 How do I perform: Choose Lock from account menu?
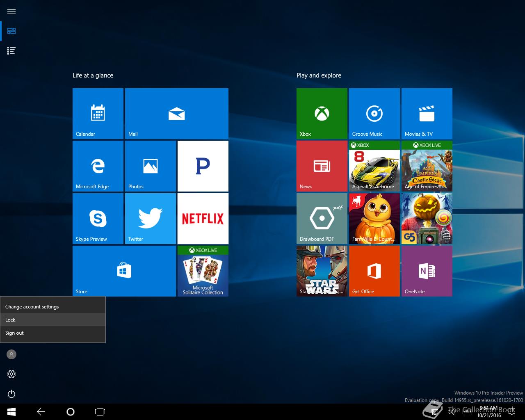(53, 320)
